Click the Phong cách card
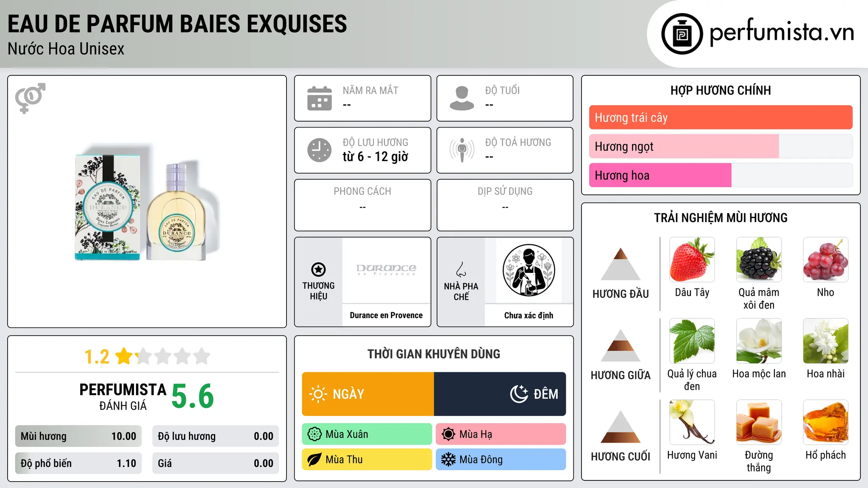 click(x=362, y=205)
